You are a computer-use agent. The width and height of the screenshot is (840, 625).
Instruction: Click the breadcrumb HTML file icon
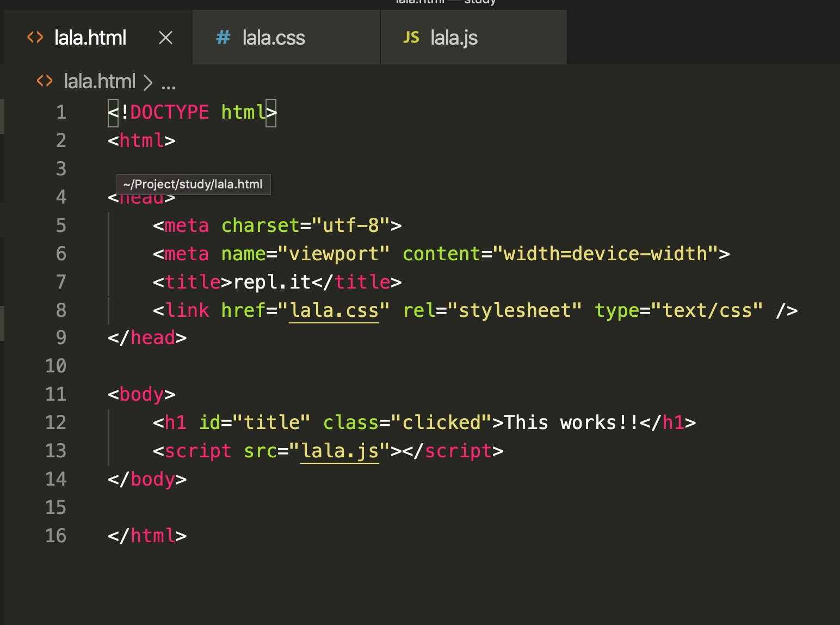[x=45, y=81]
